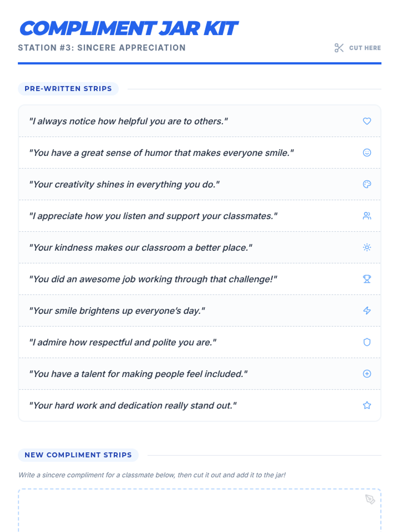Click the scissors icon beside Cut Here
The height and width of the screenshot is (532, 399).
(x=339, y=48)
